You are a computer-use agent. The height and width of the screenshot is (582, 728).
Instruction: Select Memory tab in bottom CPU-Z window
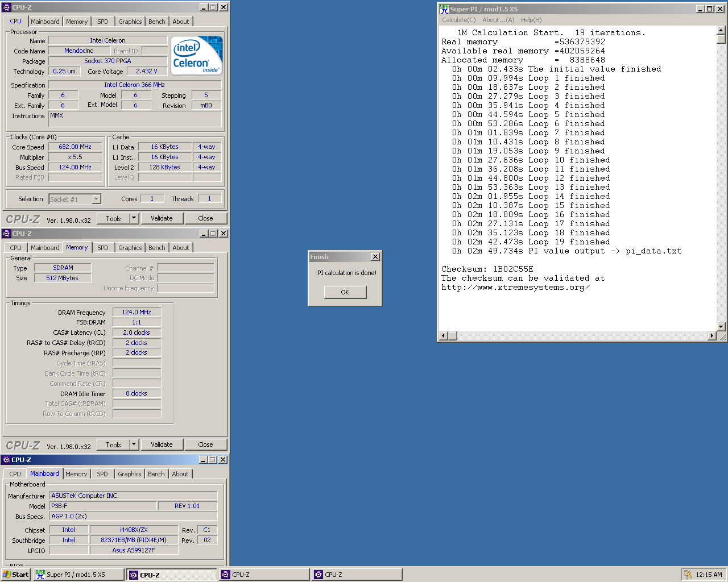pyautogui.click(x=76, y=474)
